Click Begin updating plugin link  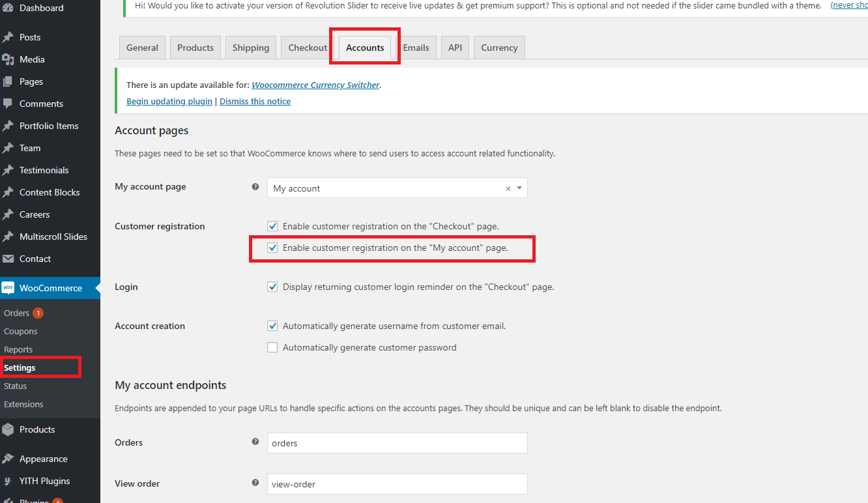click(x=169, y=102)
